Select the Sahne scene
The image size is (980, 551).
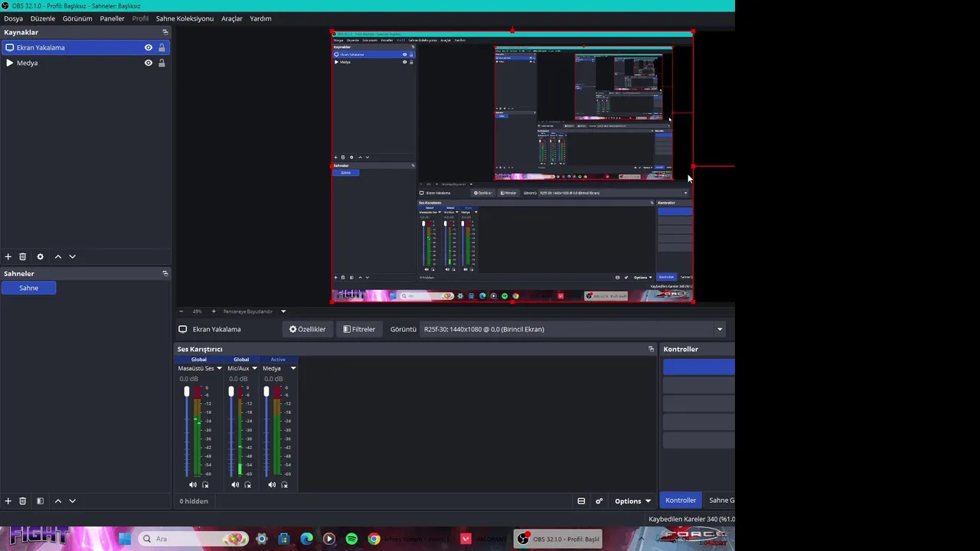pyautogui.click(x=28, y=288)
